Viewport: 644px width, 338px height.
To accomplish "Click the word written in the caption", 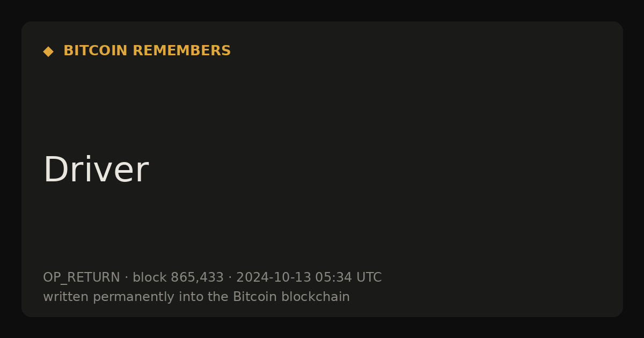I will click(x=66, y=297).
